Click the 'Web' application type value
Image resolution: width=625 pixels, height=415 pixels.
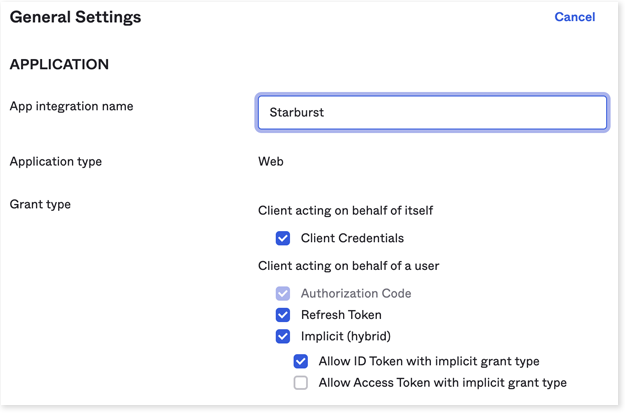tap(271, 161)
